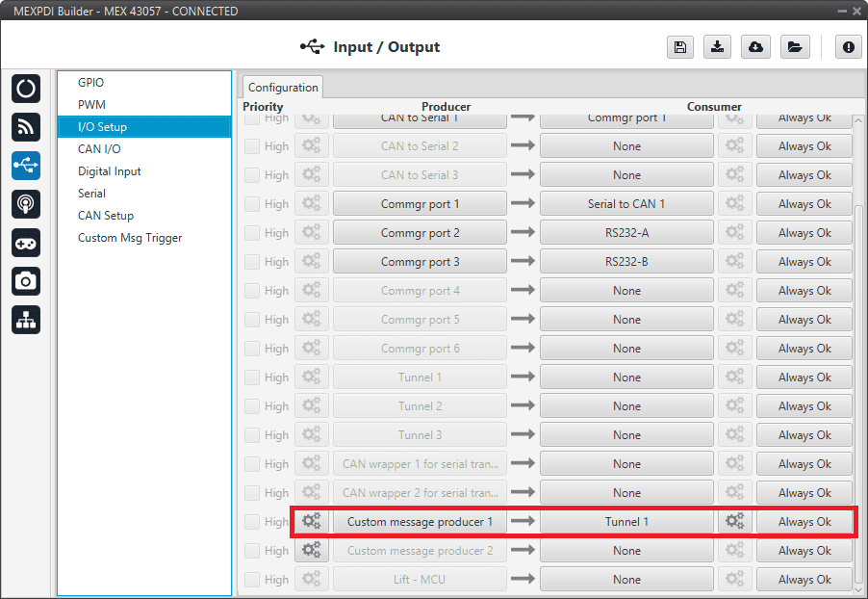Click producer gears icon for Commgr port 2
The width and height of the screenshot is (868, 599).
click(x=312, y=232)
